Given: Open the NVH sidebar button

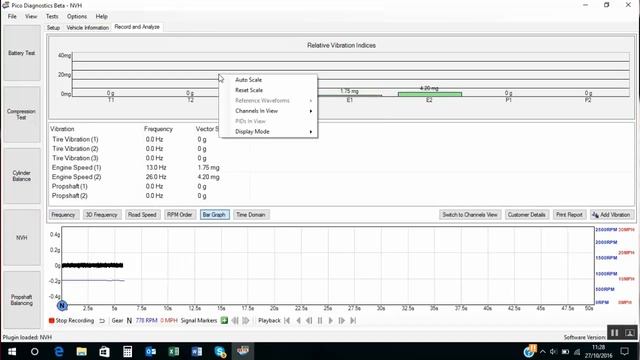Looking at the screenshot, I should [x=22, y=238].
